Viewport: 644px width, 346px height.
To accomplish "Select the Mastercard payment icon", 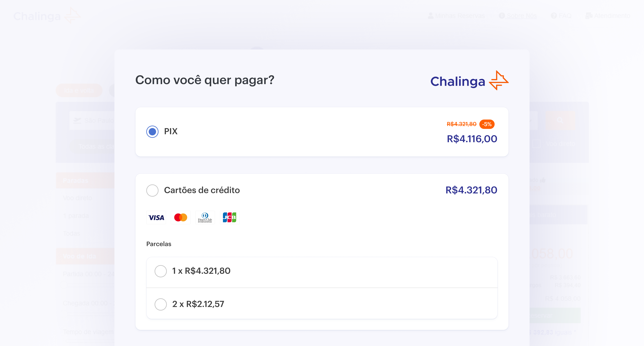I will coord(180,217).
